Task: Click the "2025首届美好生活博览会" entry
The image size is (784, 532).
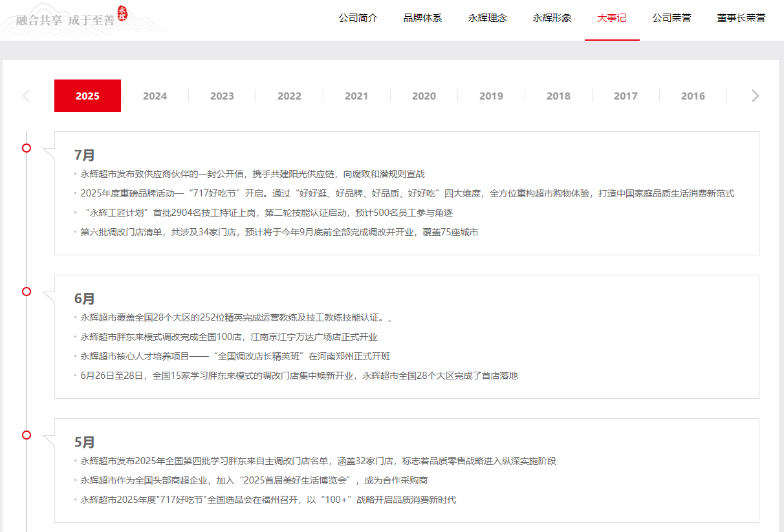Action: (254, 480)
